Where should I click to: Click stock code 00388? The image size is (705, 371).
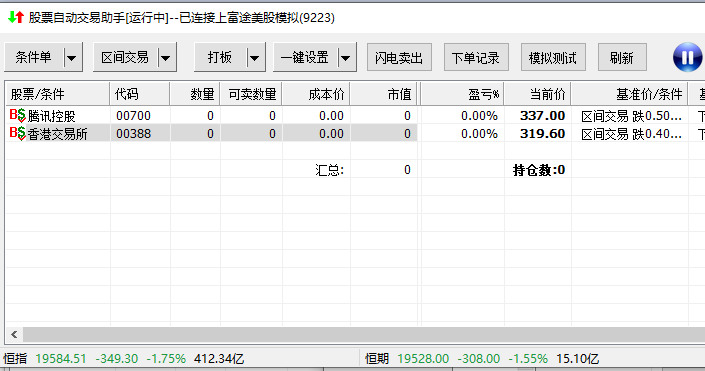click(x=134, y=134)
